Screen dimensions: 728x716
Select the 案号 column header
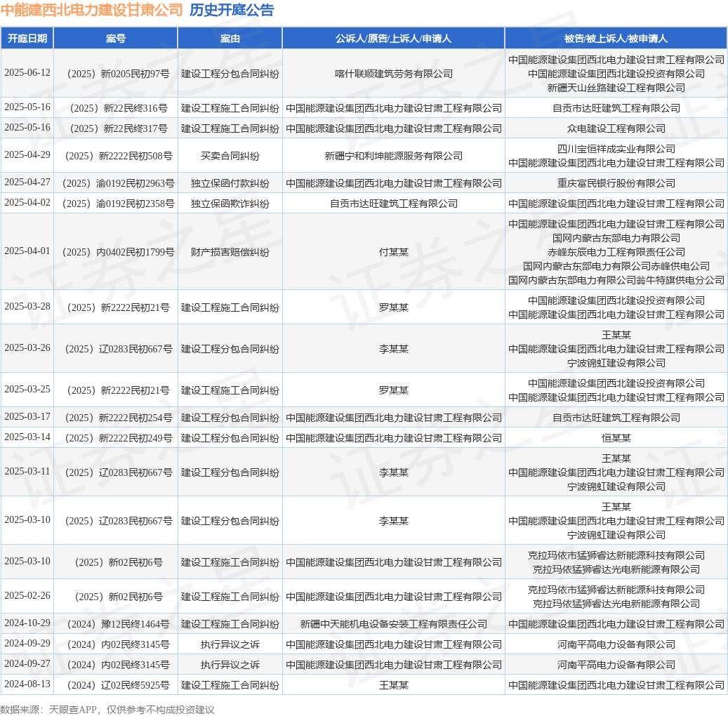tap(116, 39)
